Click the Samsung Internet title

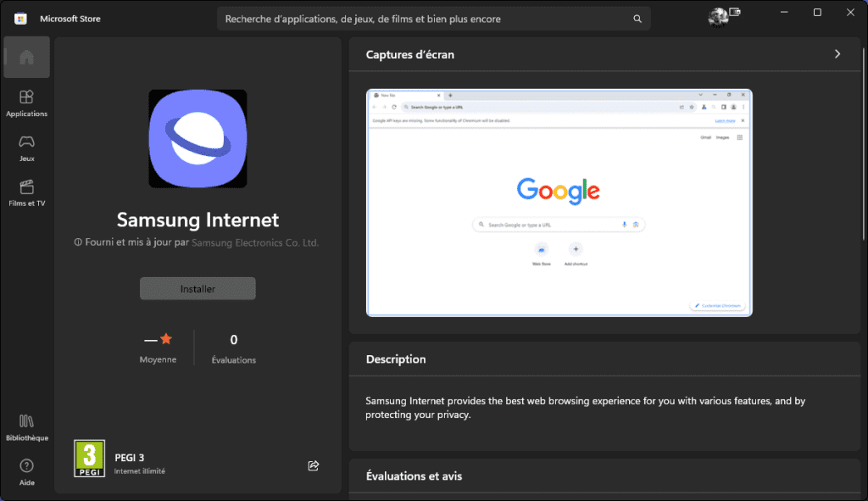tap(198, 220)
